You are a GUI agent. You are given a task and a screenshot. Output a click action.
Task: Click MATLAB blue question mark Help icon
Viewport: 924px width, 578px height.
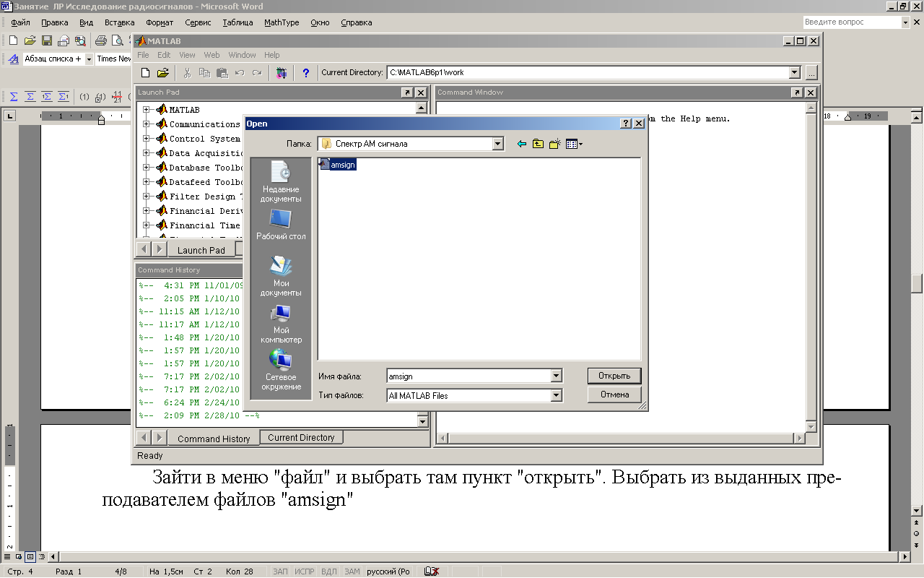(x=306, y=73)
